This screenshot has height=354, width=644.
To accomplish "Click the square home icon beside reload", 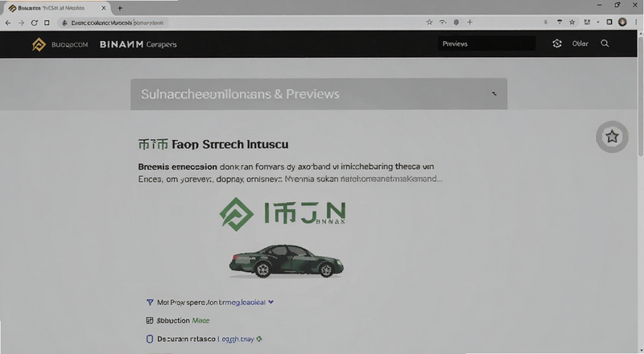I will pos(47,23).
